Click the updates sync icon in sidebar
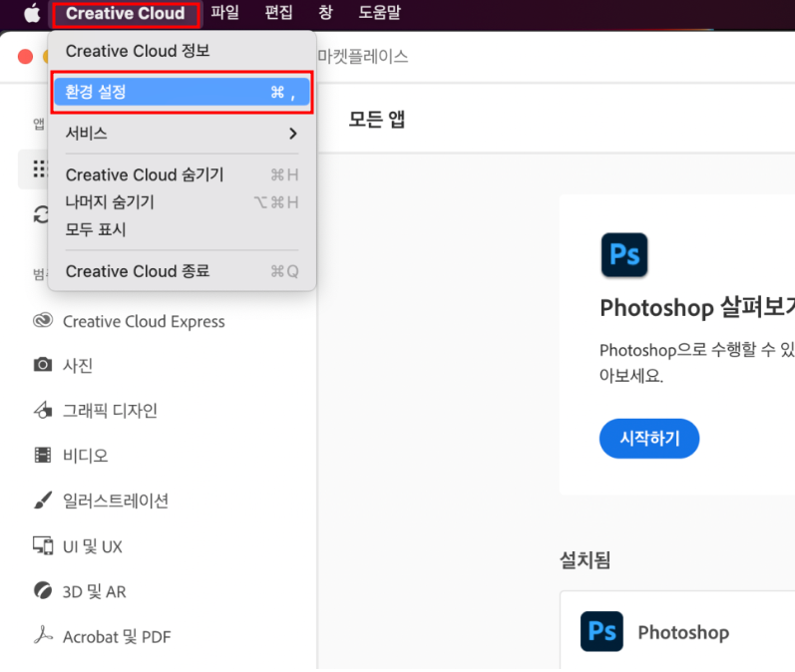The height and width of the screenshot is (672, 795). 41,215
